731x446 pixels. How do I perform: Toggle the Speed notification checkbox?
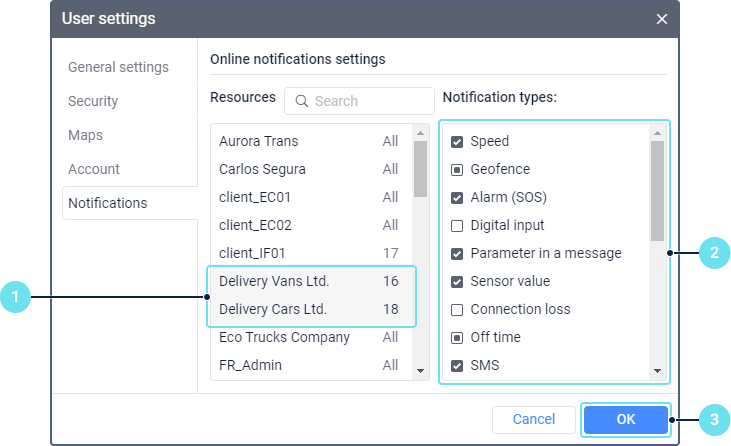(x=457, y=142)
